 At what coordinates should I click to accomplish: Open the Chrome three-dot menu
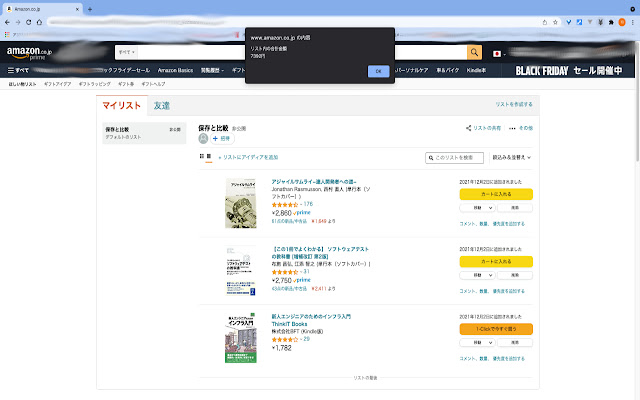pyautogui.click(x=633, y=22)
